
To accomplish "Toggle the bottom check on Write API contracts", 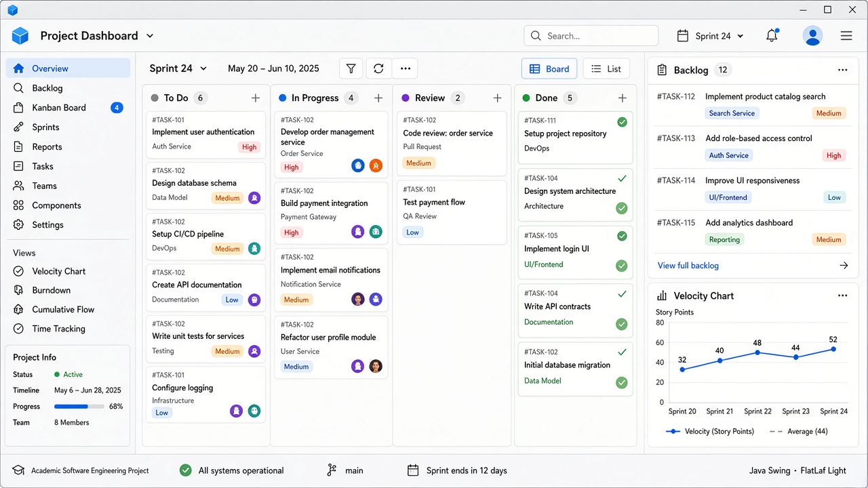I will pyautogui.click(x=621, y=324).
